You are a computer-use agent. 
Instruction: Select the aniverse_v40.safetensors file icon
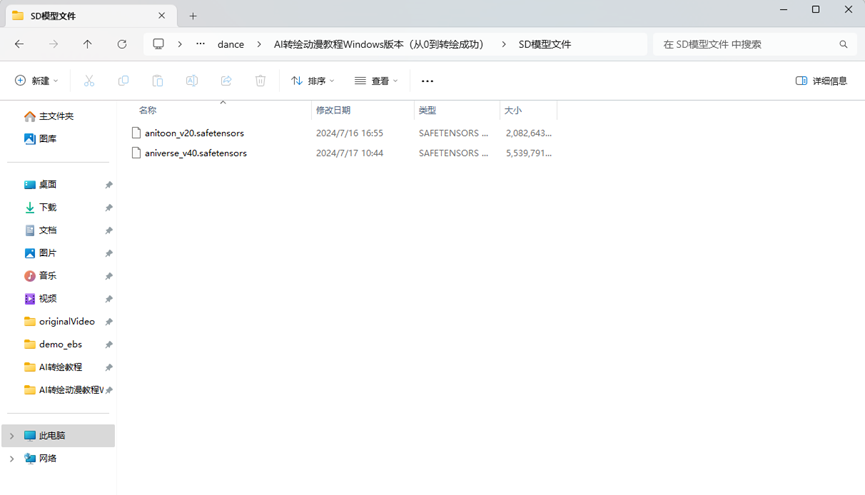point(136,153)
